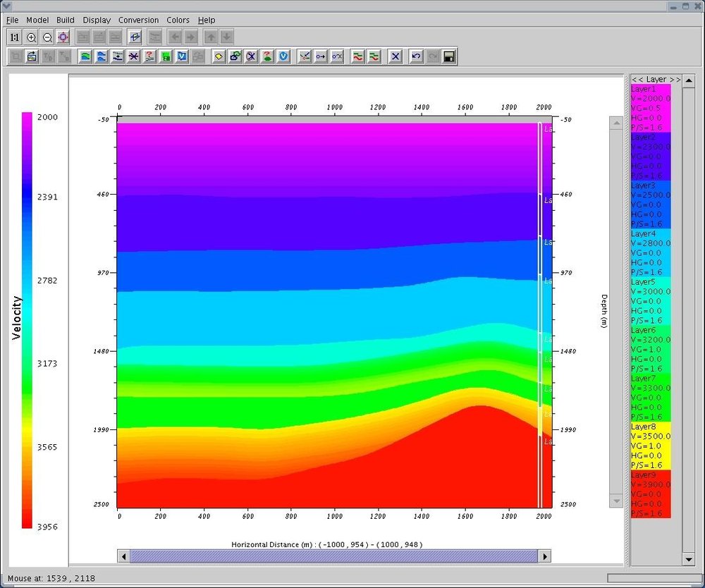Save the model using the floppy disk icon
The height and width of the screenshot is (588, 705).
448,56
